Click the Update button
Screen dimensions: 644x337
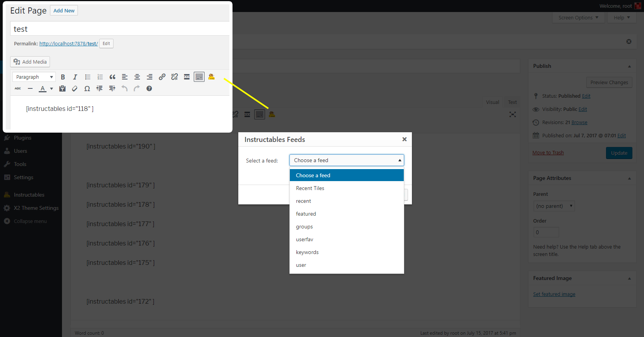coord(619,153)
